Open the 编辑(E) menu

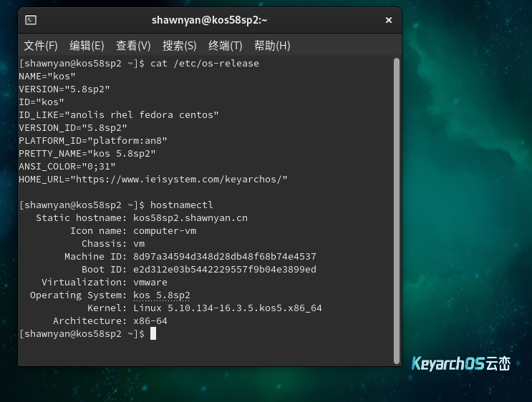(x=87, y=45)
